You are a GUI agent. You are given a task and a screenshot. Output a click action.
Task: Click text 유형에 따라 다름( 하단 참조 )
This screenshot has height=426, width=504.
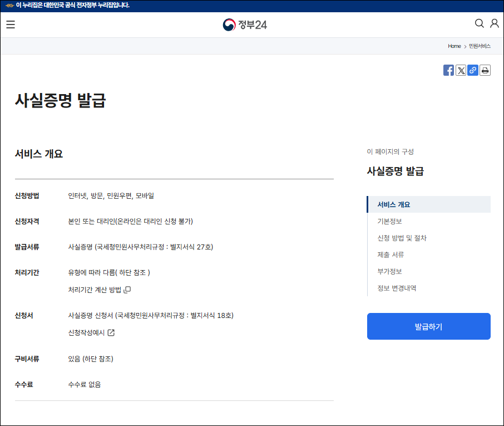pyautogui.click(x=109, y=272)
